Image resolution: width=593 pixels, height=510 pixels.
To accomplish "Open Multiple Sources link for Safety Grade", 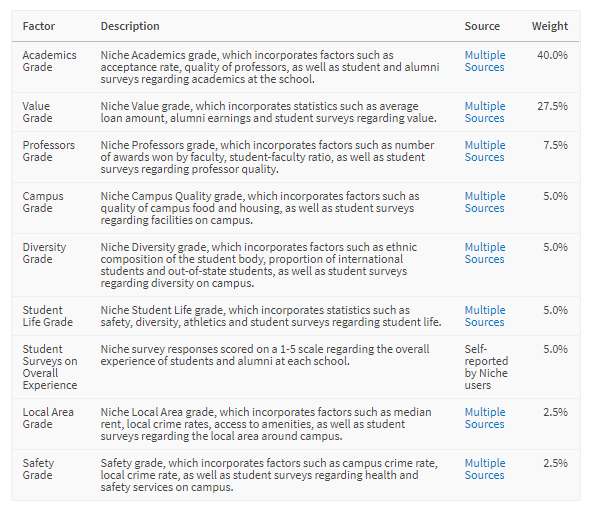I will 485,469.
